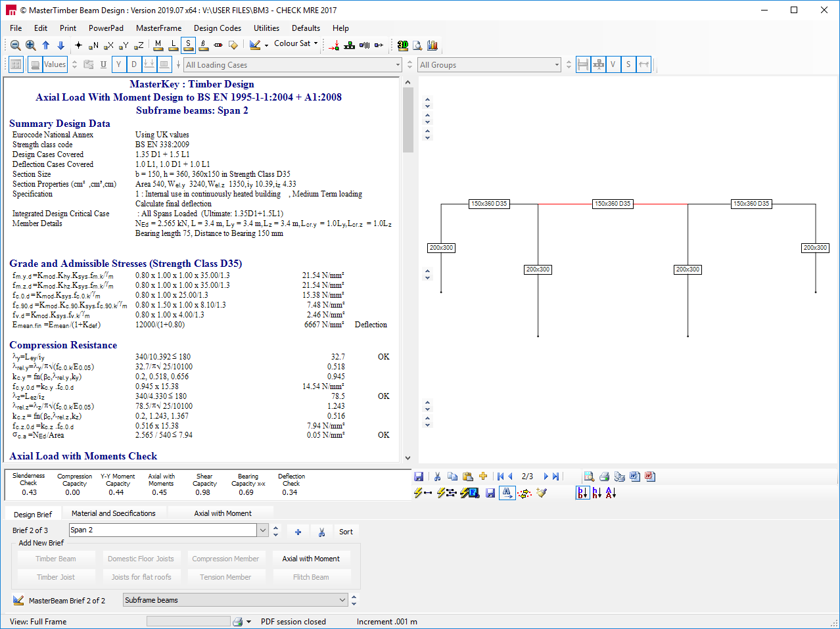Toggle the S section display button
The height and width of the screenshot is (629, 840).
pyautogui.click(x=188, y=45)
